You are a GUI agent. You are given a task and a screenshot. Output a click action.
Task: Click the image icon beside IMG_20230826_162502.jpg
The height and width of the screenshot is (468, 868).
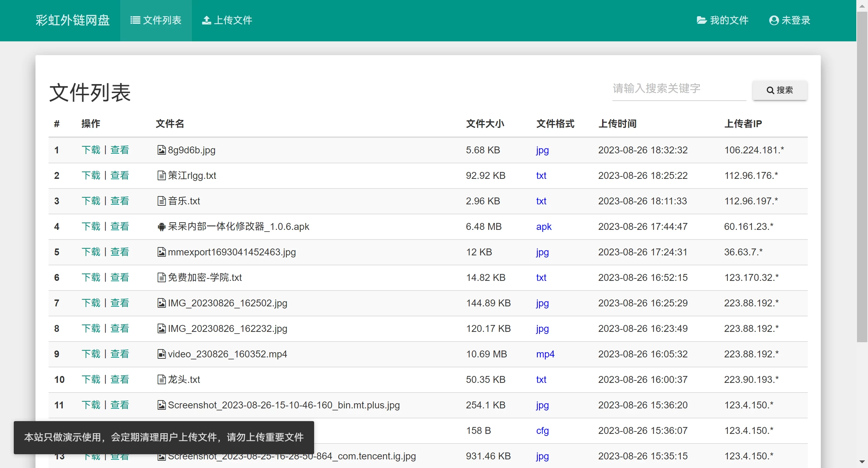click(x=161, y=303)
